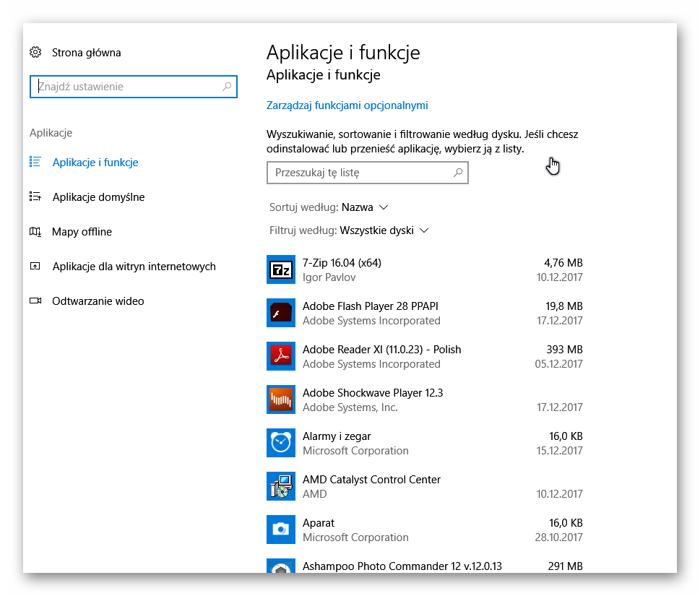Click the 291 MB size value
Viewport: 700px width, 596px height.
click(565, 566)
